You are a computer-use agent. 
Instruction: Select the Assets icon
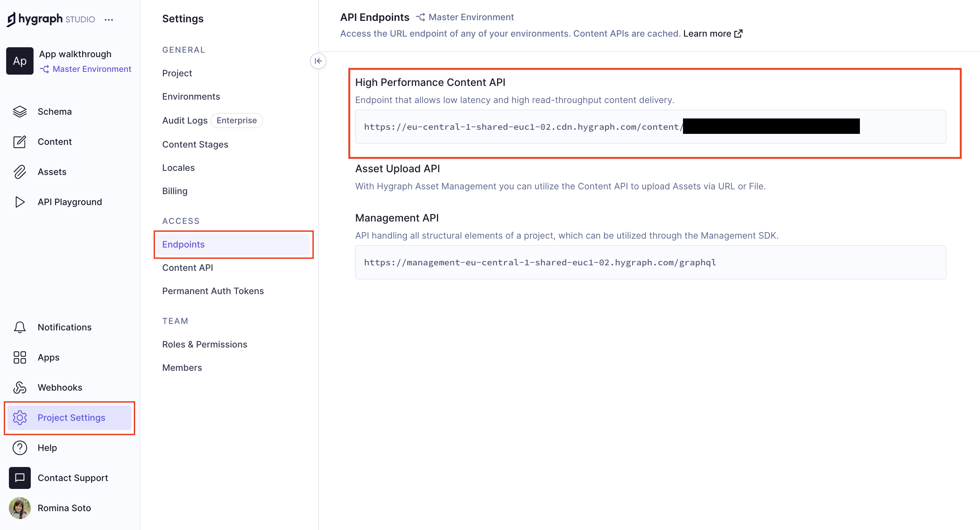click(19, 172)
